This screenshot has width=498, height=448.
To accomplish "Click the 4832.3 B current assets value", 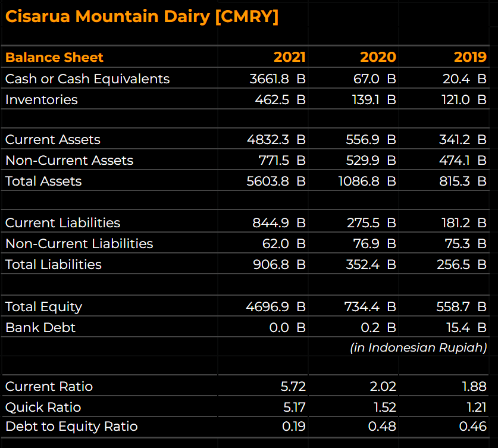I will pyautogui.click(x=276, y=140).
